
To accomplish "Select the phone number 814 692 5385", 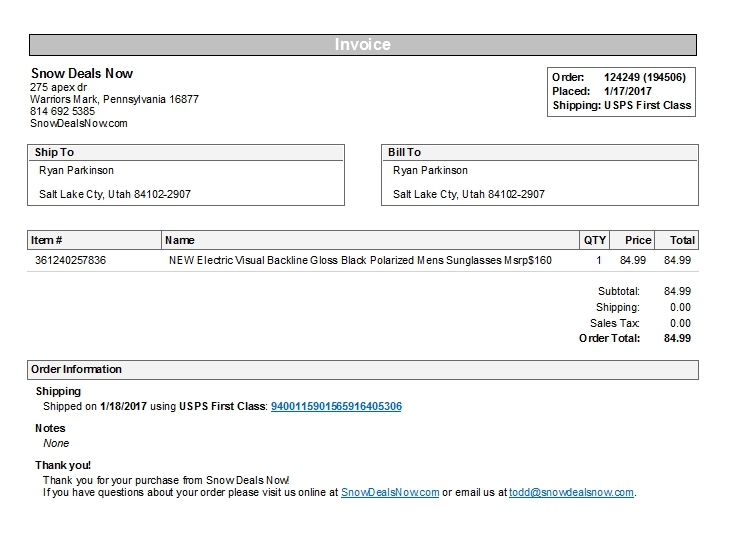I will pos(62,111).
